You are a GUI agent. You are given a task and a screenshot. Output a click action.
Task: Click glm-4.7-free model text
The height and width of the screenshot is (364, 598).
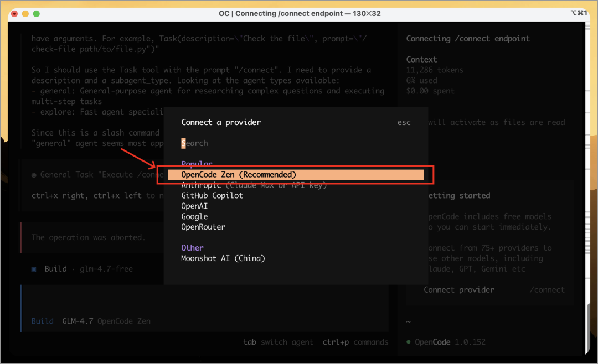(x=106, y=269)
